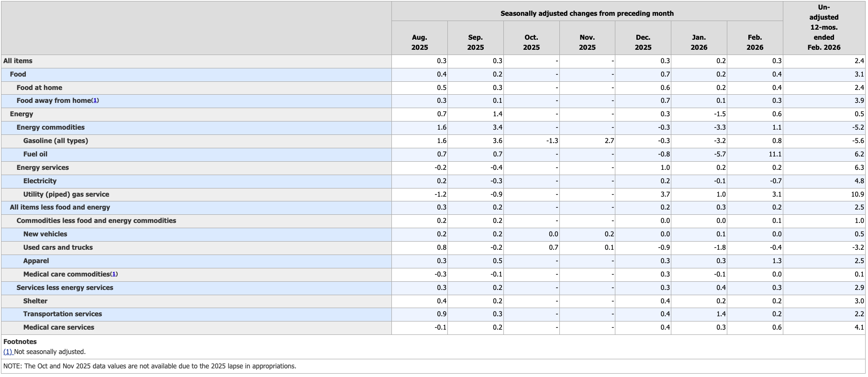Click the 10.9 value for Utility gas service
Image resolution: width=868 pixels, height=377 pixels.
pyautogui.click(x=857, y=194)
